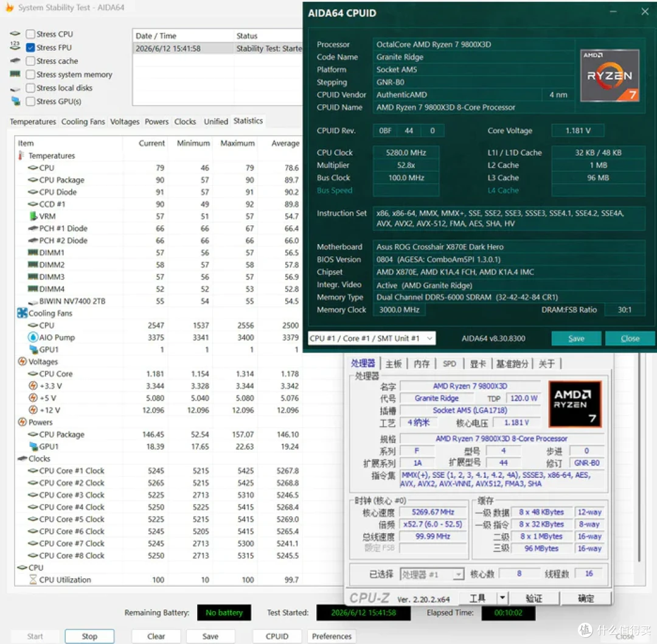This screenshot has height=644, width=657.
Task: Click the CPU Utilization hourglass icon
Action: click(33, 579)
